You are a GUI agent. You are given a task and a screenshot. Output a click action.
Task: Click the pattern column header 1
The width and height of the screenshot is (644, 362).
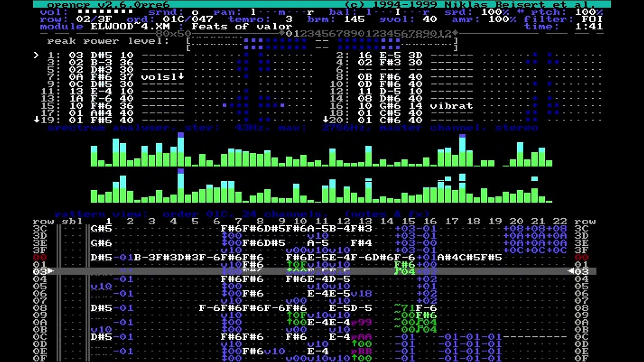109,221
